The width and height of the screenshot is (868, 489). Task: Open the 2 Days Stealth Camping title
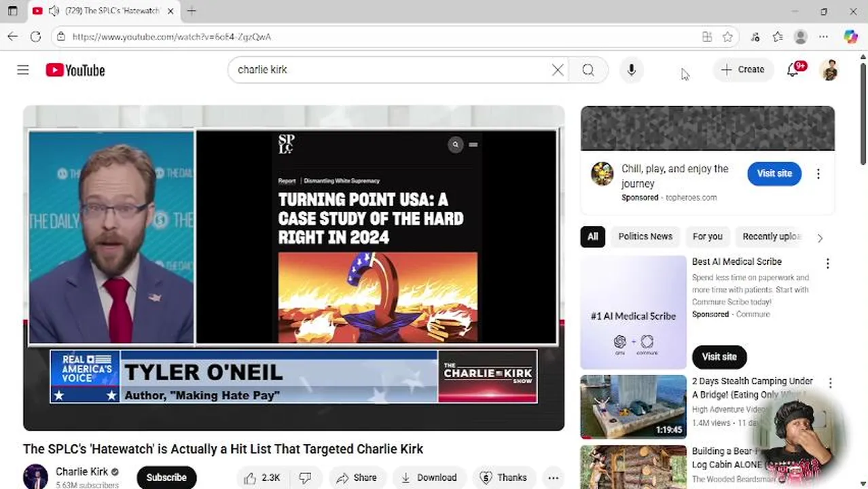click(753, 388)
